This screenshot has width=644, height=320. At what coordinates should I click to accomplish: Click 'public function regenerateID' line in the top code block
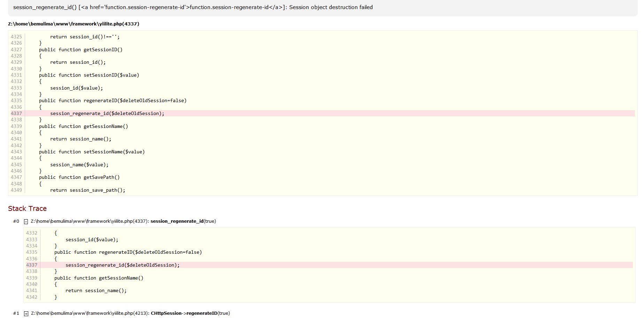click(113, 100)
